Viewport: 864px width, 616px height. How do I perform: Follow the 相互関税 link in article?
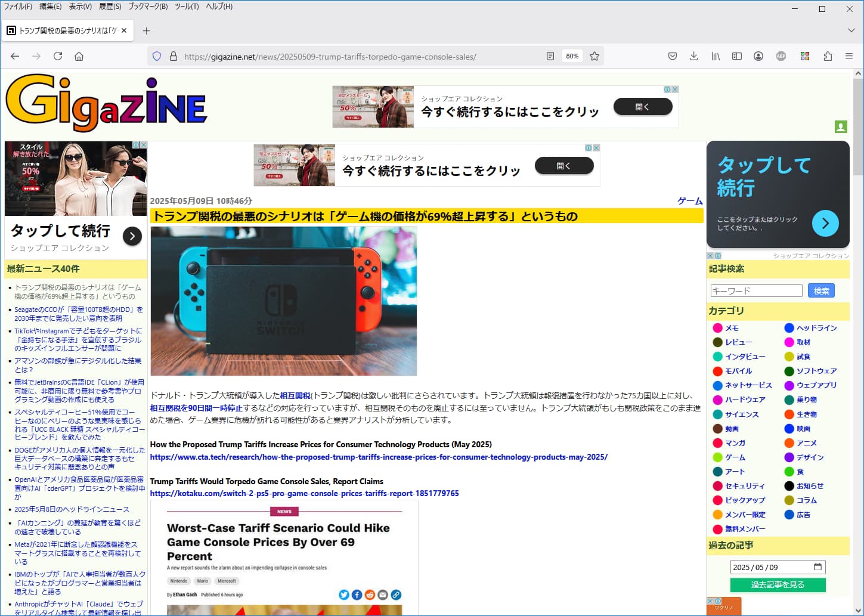pyautogui.click(x=295, y=395)
